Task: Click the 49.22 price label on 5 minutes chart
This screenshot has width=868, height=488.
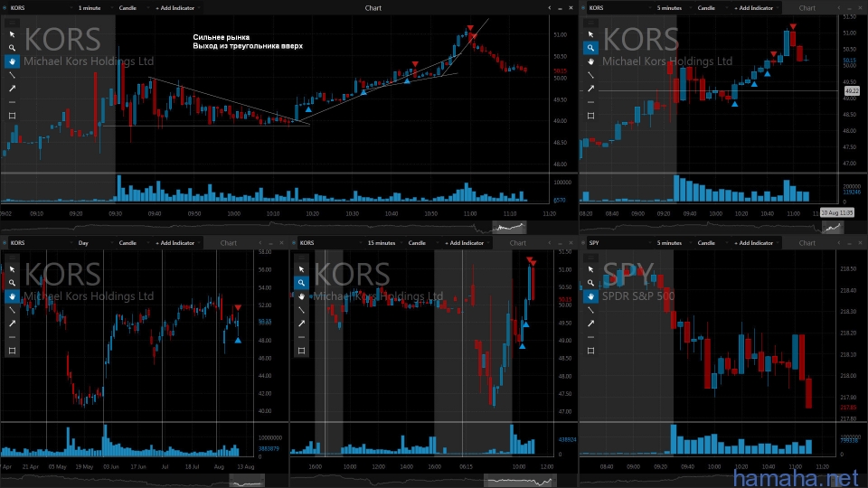Action: coord(852,90)
